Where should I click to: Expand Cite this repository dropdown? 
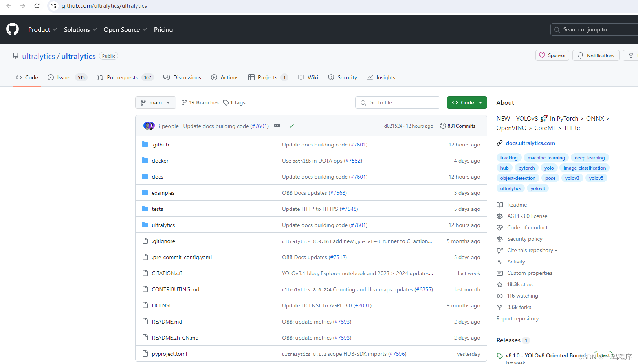click(532, 250)
